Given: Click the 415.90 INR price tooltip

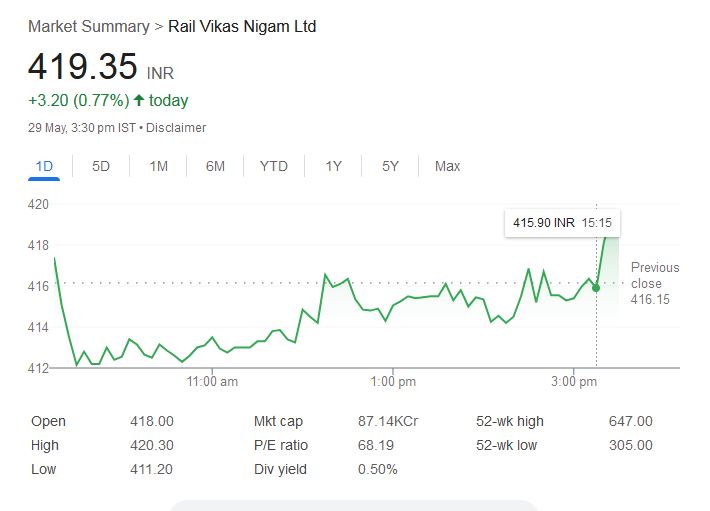Looking at the screenshot, I should pos(562,224).
